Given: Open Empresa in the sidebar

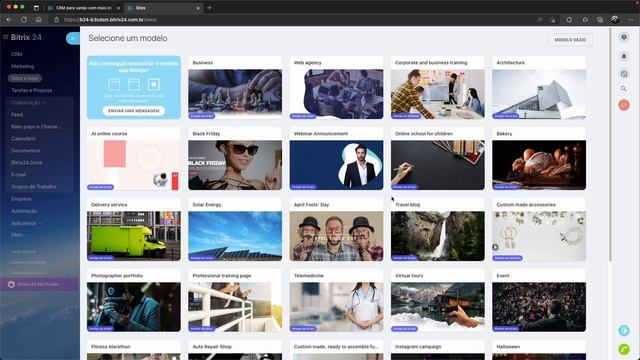Looking at the screenshot, I should click(21, 199).
